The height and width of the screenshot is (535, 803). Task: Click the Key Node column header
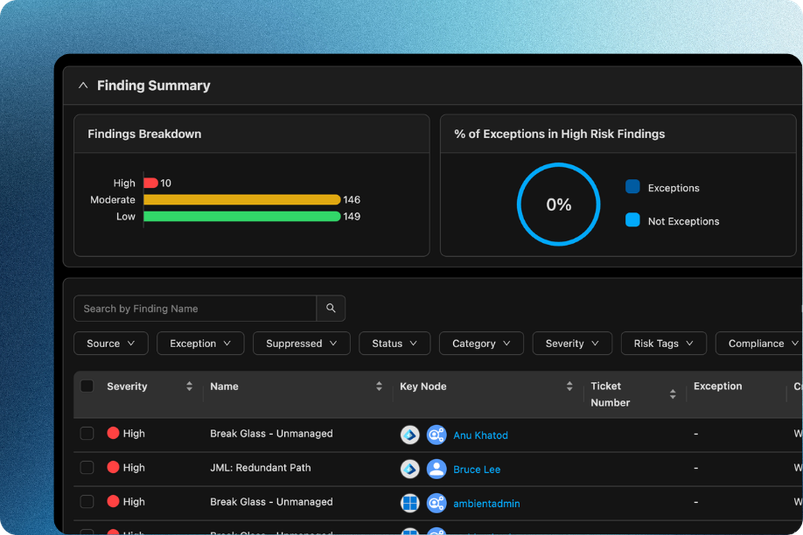[423, 387]
